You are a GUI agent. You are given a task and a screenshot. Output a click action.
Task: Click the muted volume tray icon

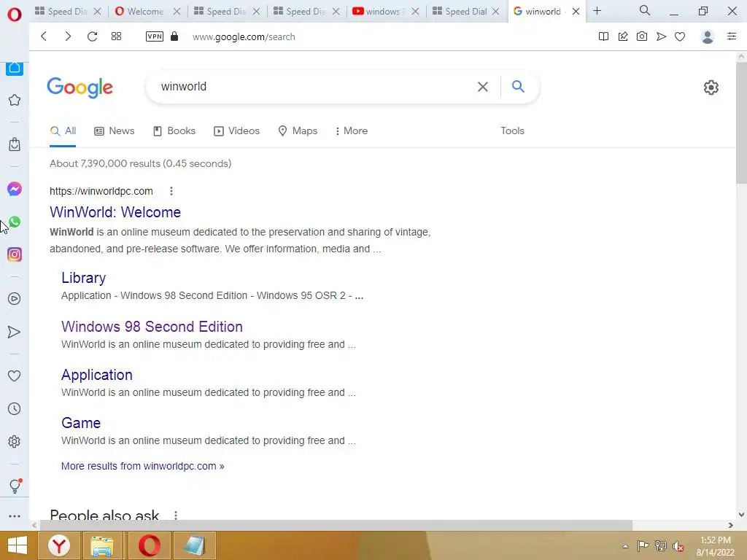tap(678, 546)
